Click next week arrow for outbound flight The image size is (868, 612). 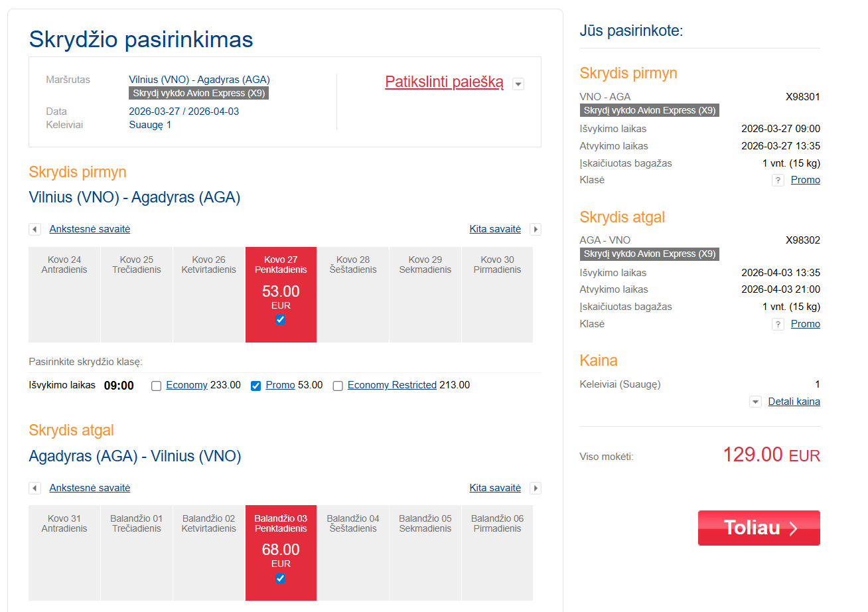[x=536, y=230]
